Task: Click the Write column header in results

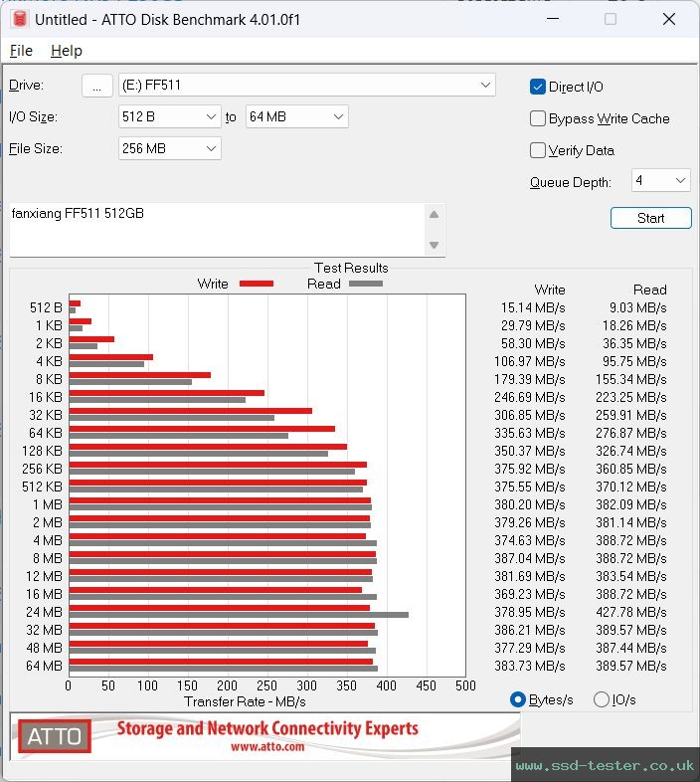Action: (x=550, y=290)
